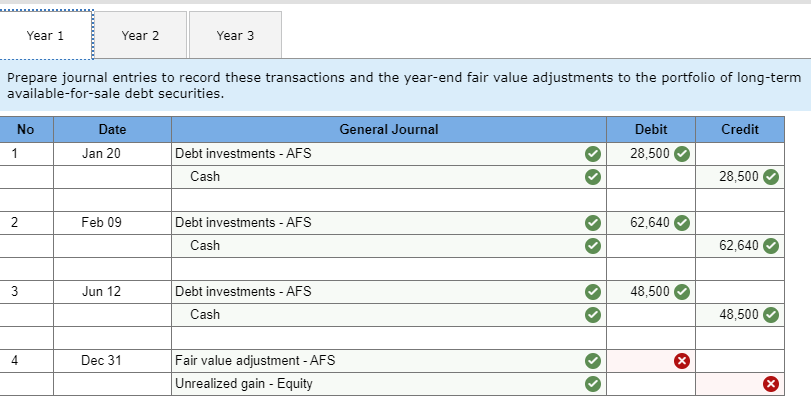This screenshot has height=405, width=811.
Task: Switch to the Year 2 tab
Action: 140,35
